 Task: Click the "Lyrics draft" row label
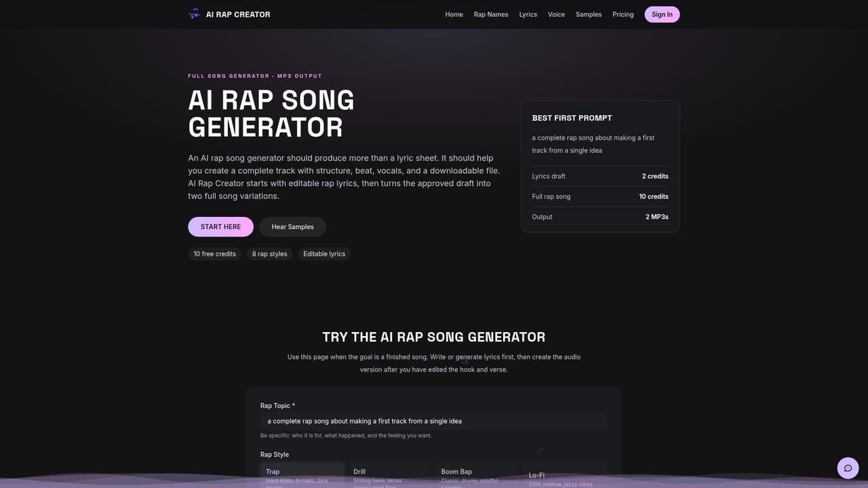(549, 176)
